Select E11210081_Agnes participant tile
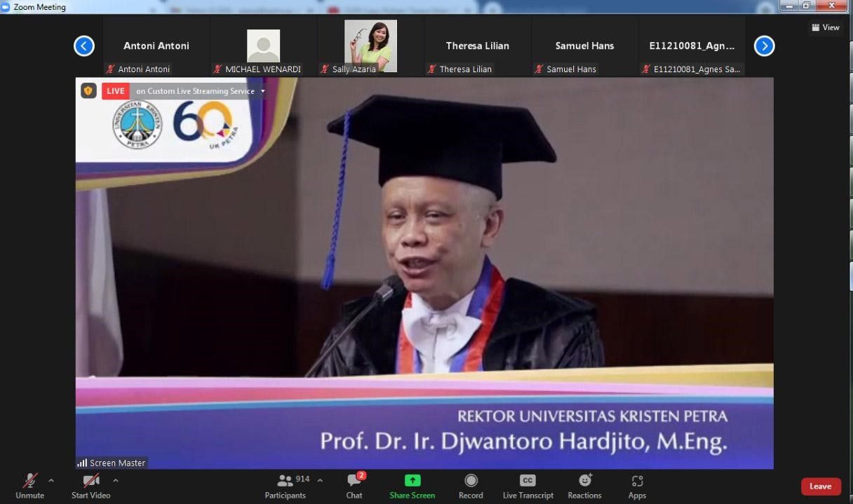Image resolution: width=853 pixels, height=504 pixels. tap(692, 46)
